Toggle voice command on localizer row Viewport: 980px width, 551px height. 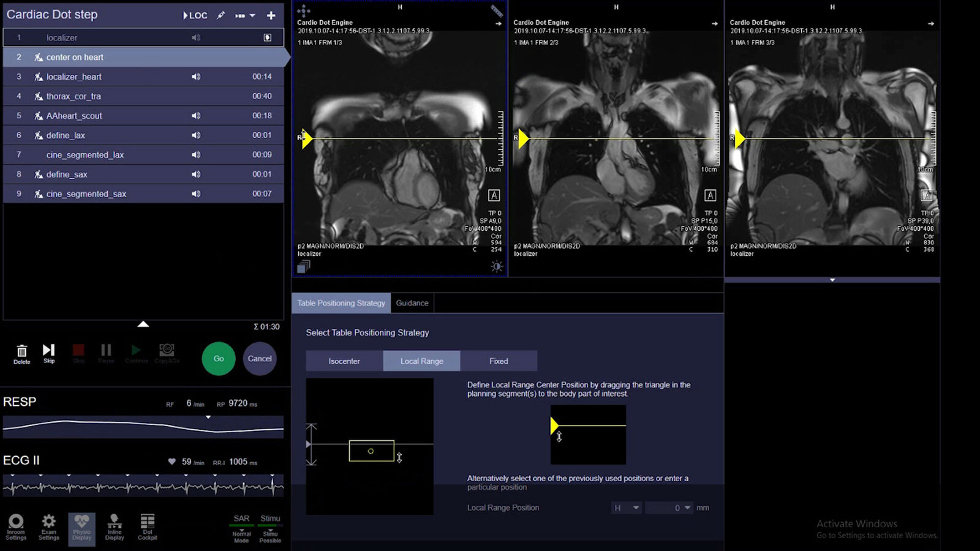click(196, 37)
